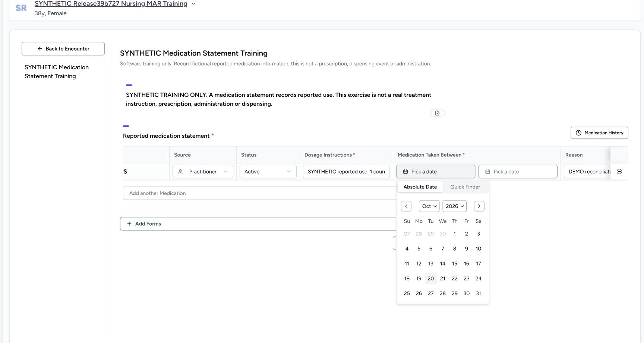The height and width of the screenshot is (343, 644).
Task: Click Back to Encounter button
Action: tap(63, 49)
